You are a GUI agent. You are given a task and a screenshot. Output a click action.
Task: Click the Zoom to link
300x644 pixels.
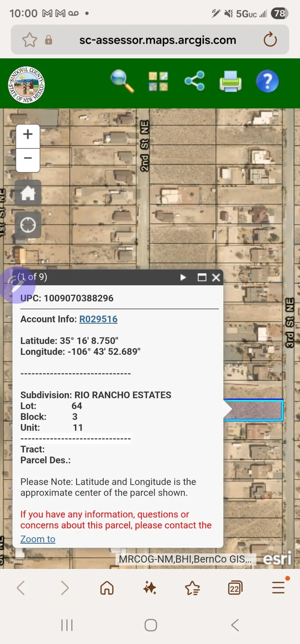click(x=38, y=539)
